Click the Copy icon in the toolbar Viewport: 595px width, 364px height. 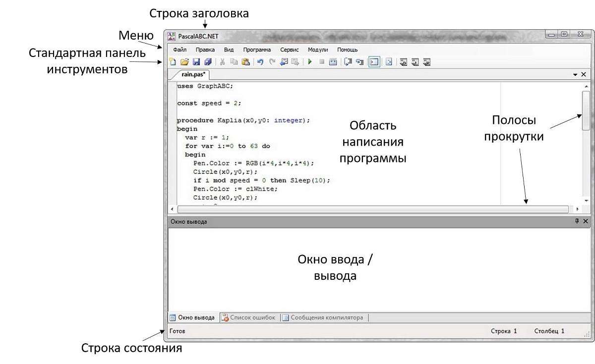234,62
